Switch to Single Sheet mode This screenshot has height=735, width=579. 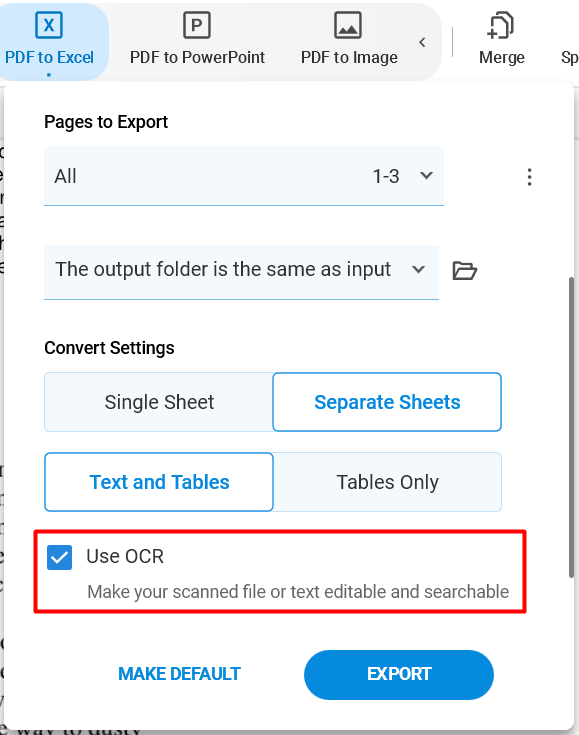point(159,402)
